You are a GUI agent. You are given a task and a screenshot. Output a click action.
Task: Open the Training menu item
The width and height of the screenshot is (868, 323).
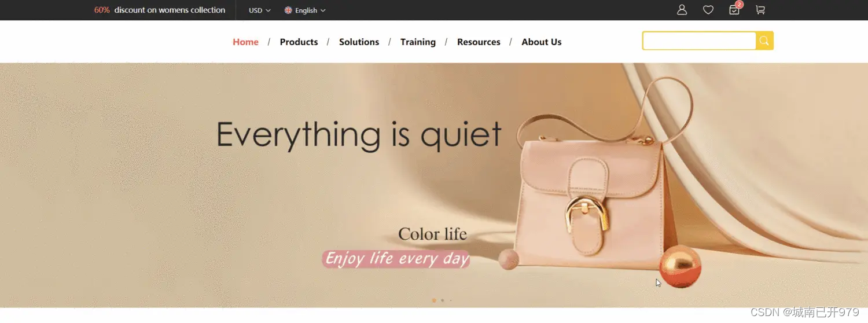pyautogui.click(x=418, y=42)
